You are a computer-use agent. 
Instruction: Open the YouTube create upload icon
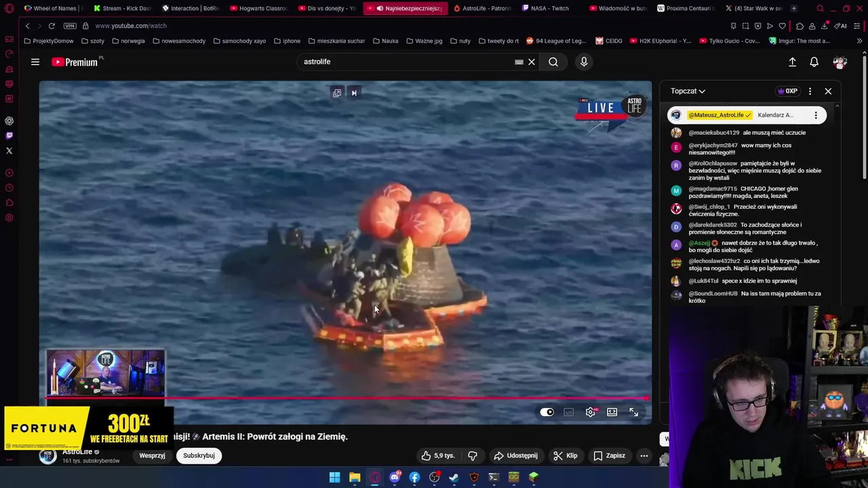click(792, 62)
